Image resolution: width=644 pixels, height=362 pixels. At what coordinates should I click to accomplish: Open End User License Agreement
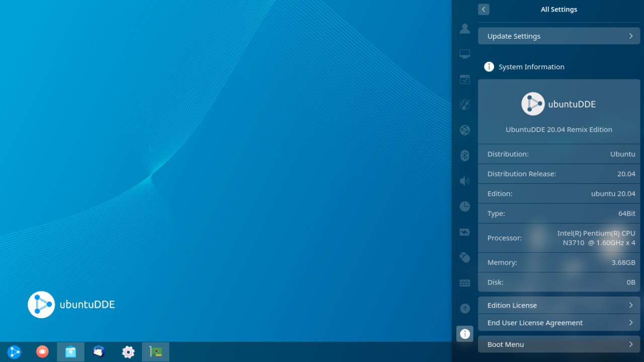click(x=559, y=323)
